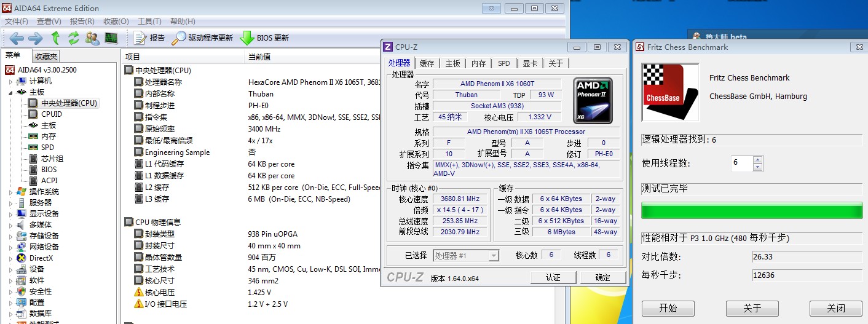
Task: Click 关于 button in Fritz Chess Benchmark
Action: [x=752, y=309]
